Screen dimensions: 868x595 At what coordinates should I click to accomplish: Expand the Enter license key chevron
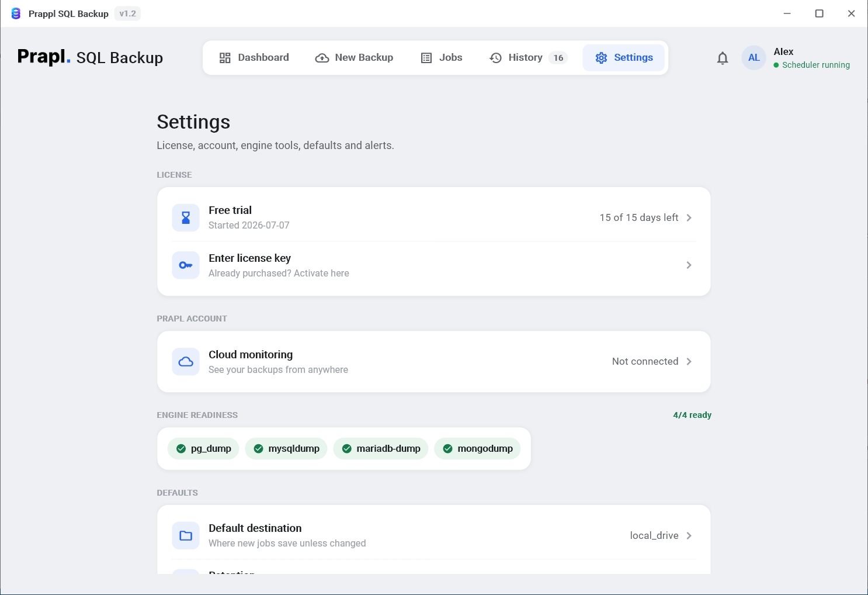click(x=689, y=265)
